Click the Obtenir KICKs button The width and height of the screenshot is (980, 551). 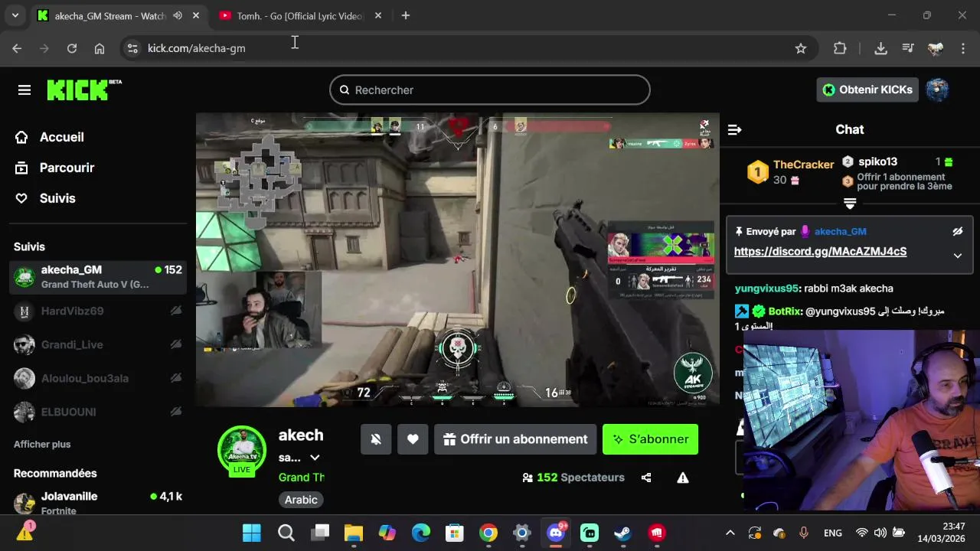click(867, 90)
